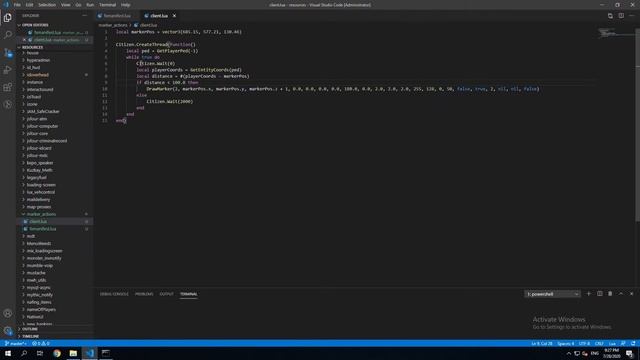Click the split editor right icon
640x360 pixels.
point(621,16)
